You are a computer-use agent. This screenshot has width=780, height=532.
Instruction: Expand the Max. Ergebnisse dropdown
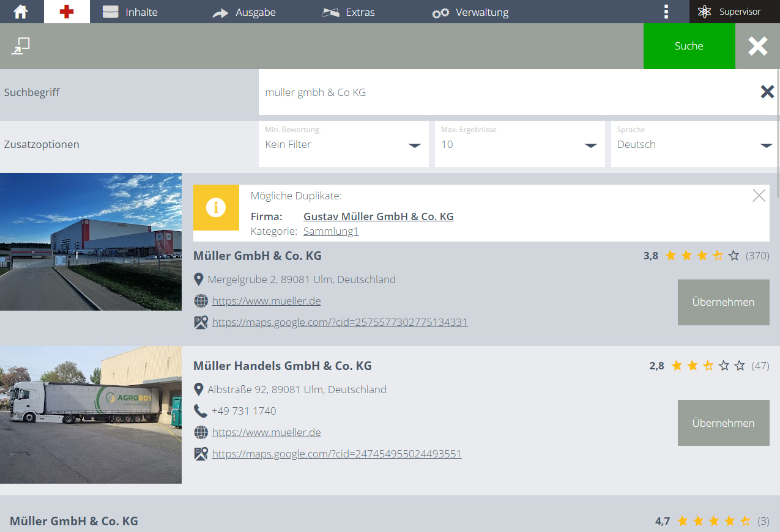click(x=520, y=144)
